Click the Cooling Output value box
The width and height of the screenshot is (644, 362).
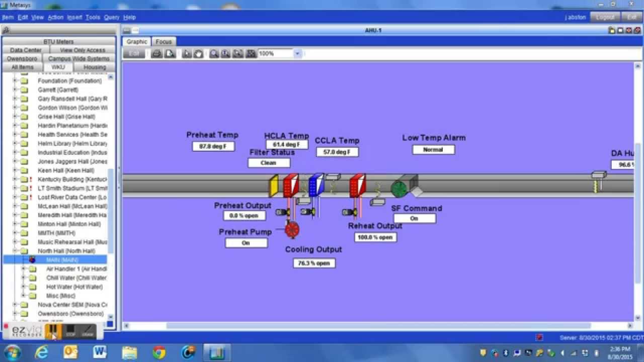click(x=314, y=263)
